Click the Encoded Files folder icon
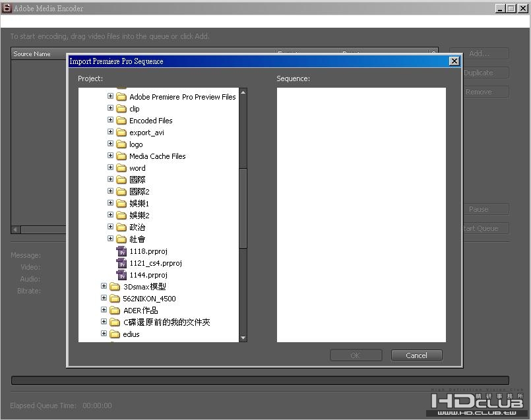The width and height of the screenshot is (531, 420). click(121, 121)
